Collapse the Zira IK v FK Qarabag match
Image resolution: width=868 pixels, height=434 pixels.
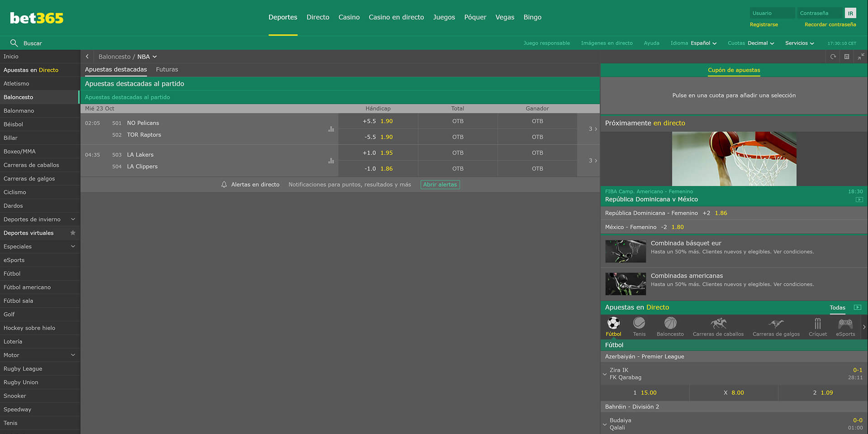pos(605,374)
